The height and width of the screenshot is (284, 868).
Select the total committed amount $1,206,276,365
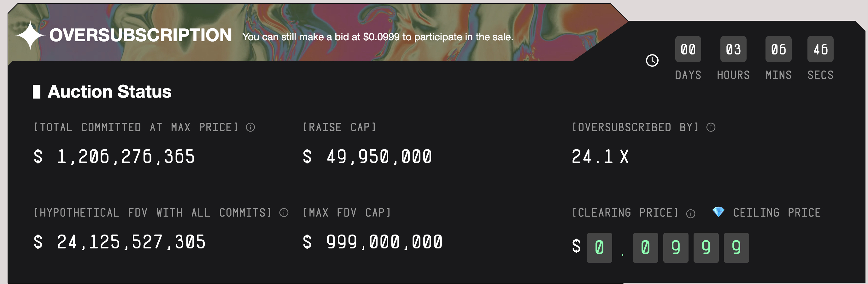(114, 157)
